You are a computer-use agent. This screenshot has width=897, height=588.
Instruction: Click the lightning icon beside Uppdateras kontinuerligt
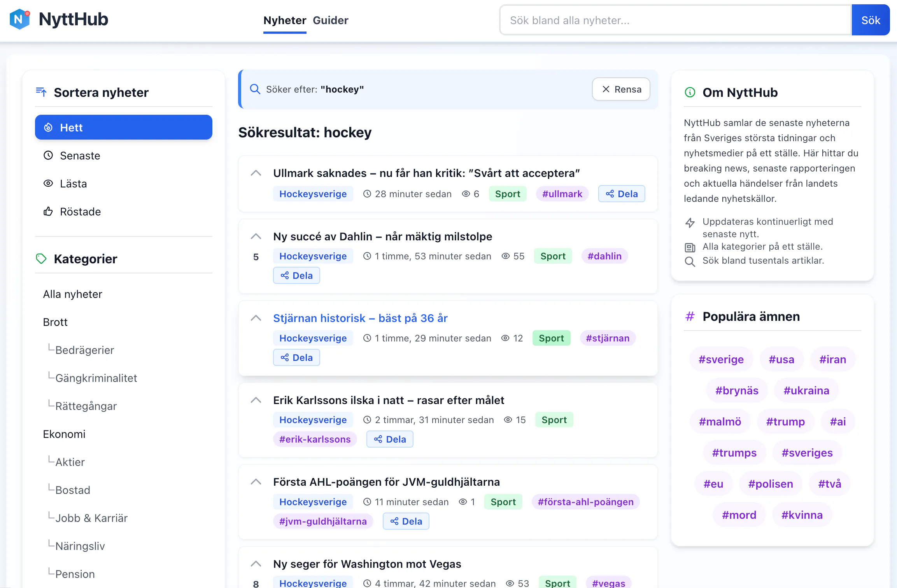690,223
